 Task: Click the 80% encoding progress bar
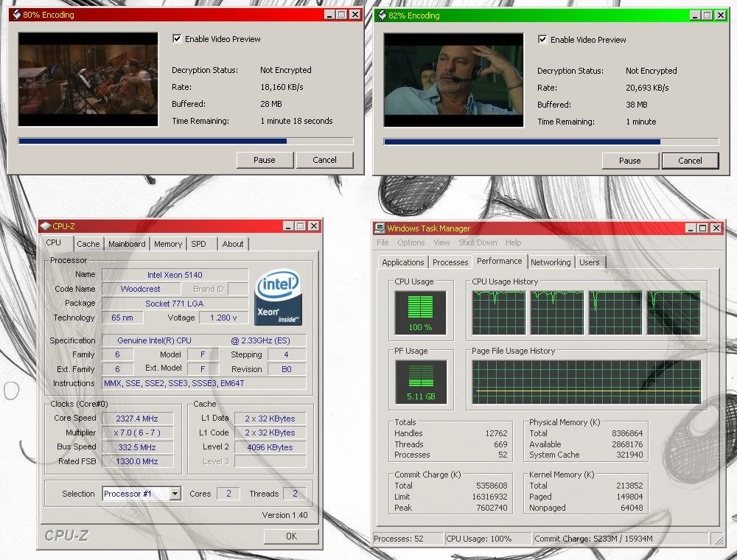[185, 141]
